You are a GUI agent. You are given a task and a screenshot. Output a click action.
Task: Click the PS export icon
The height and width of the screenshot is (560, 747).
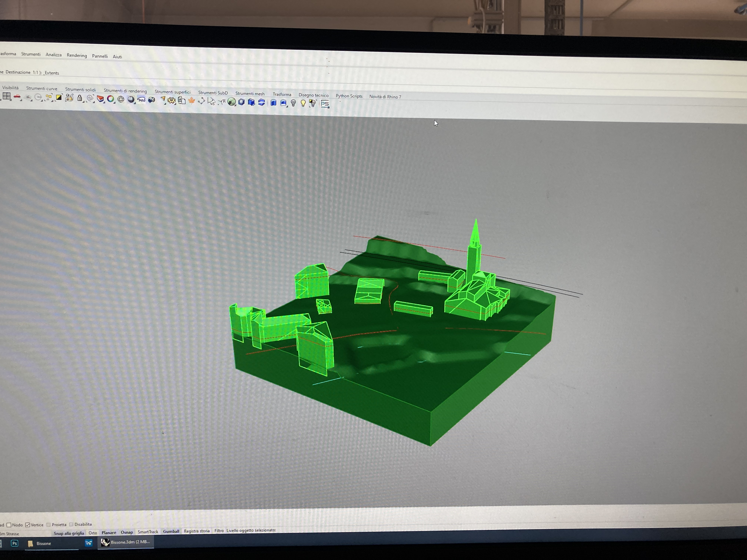click(x=325, y=104)
